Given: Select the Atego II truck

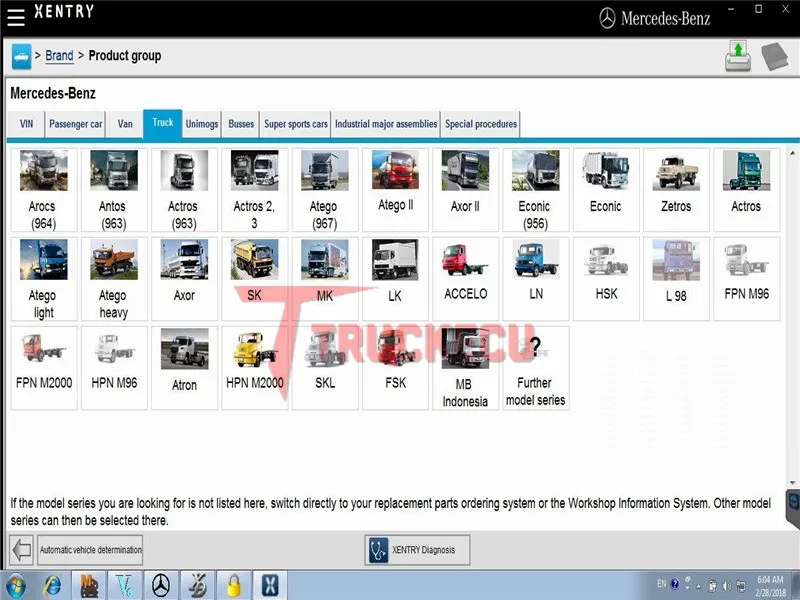Looking at the screenshot, I should pos(395,190).
